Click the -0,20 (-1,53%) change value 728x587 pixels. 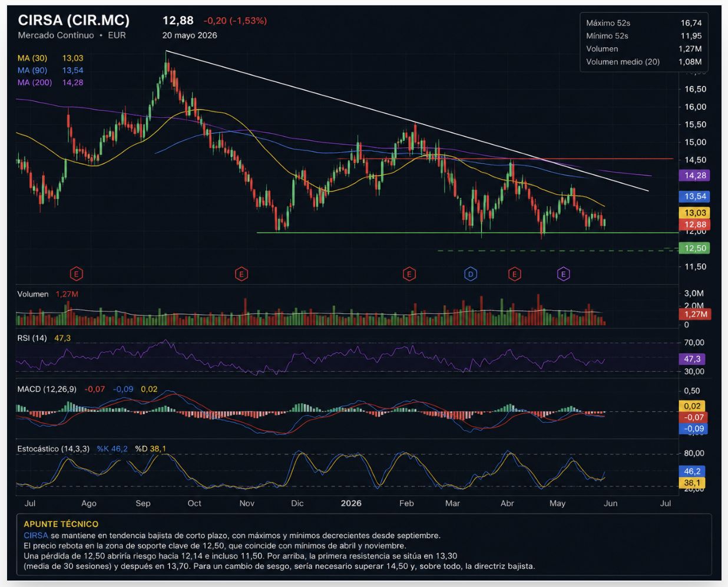coord(235,21)
